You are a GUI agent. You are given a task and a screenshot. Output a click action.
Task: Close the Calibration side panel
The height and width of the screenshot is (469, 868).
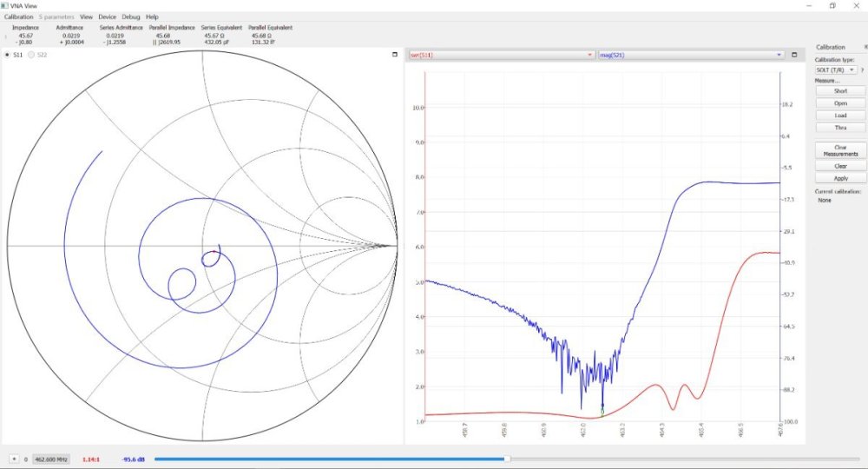point(865,47)
